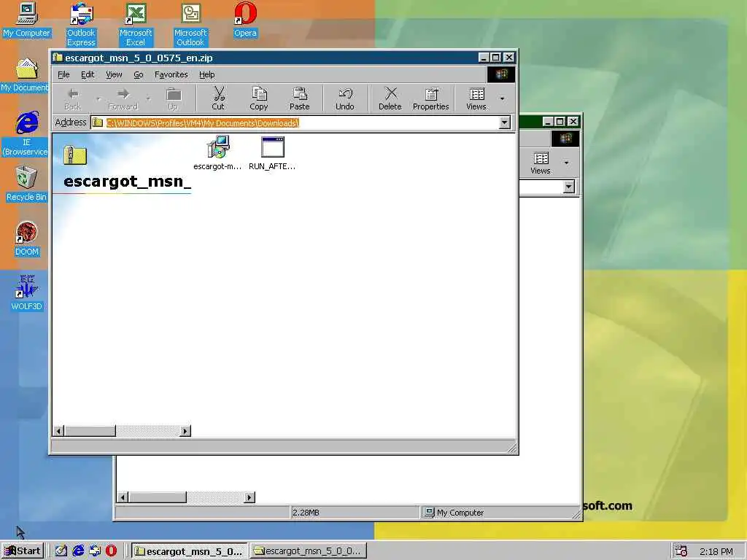Select the large zip folder icon in the left pane

75,155
